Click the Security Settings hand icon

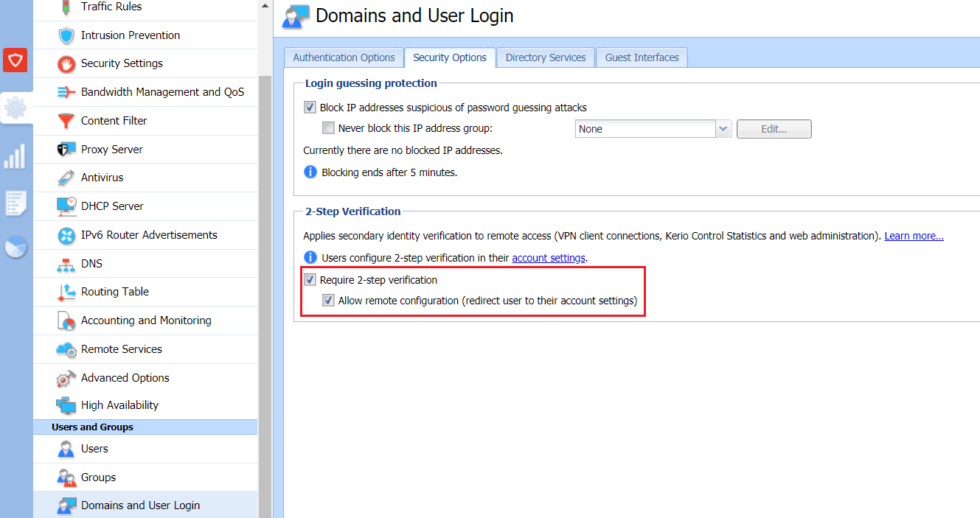[67, 64]
